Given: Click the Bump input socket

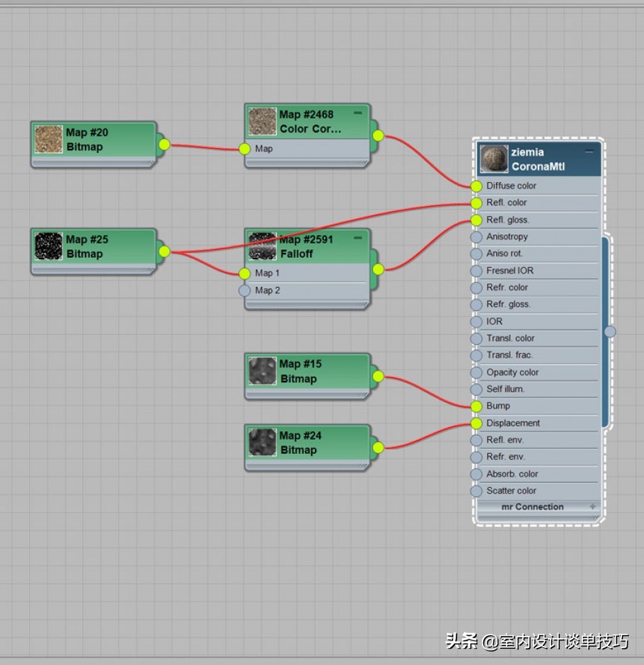Looking at the screenshot, I should [x=476, y=407].
